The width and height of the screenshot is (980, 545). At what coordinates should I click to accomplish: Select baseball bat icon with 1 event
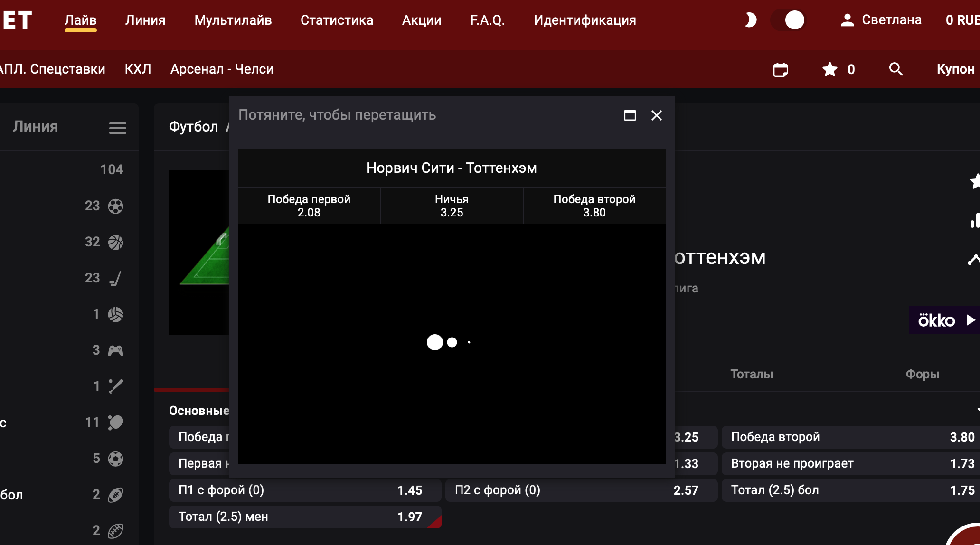(x=115, y=386)
